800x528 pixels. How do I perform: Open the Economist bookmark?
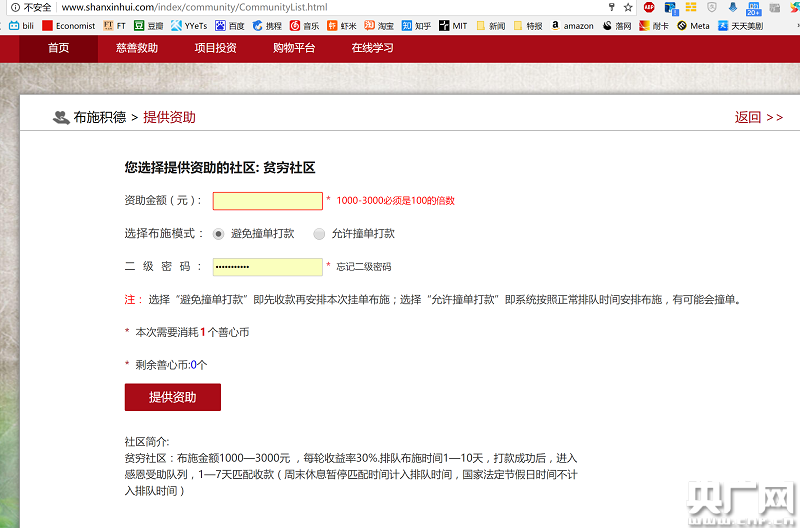tap(68, 26)
